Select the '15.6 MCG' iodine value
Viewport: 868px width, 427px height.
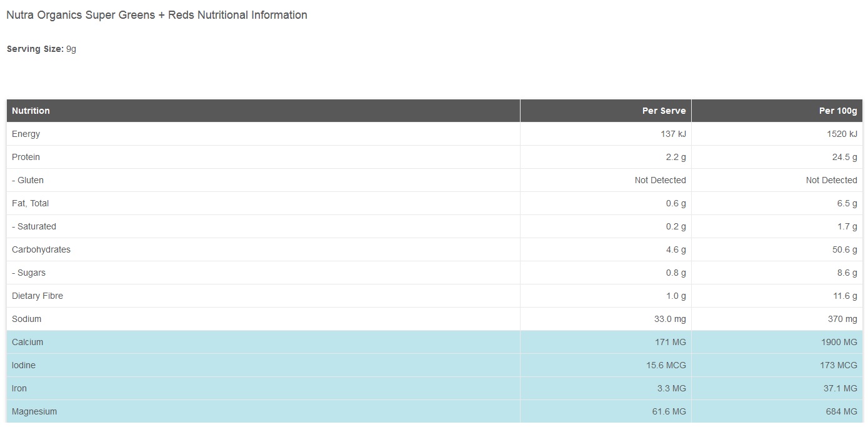pos(666,365)
